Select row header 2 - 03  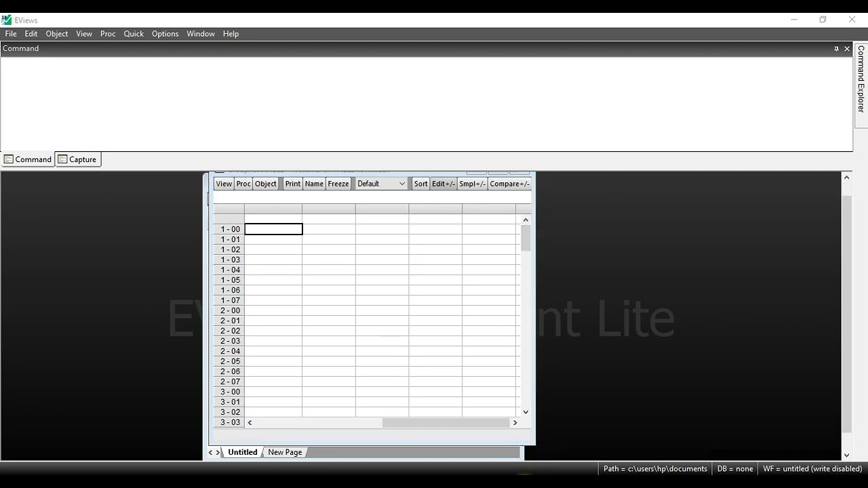coord(229,341)
